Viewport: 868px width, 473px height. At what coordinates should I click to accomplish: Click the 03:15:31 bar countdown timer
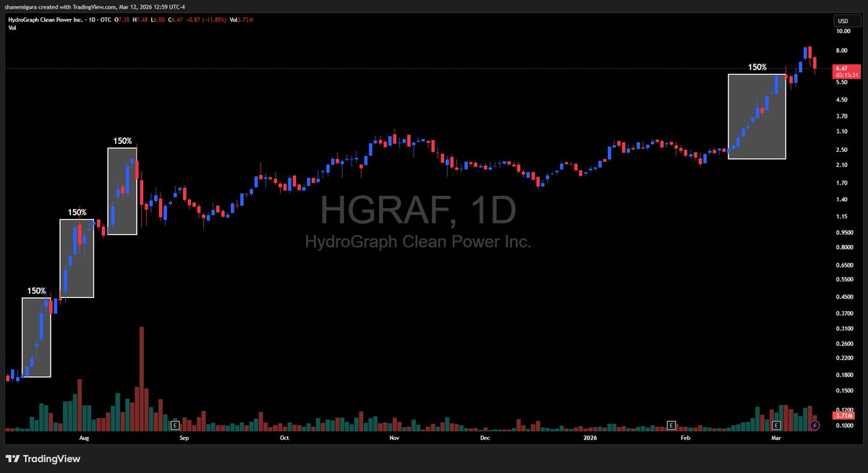tap(846, 74)
